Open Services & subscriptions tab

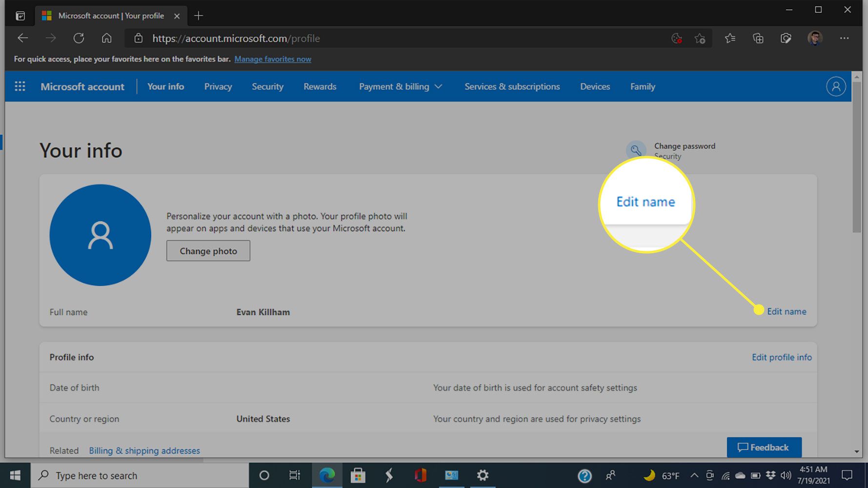point(512,86)
